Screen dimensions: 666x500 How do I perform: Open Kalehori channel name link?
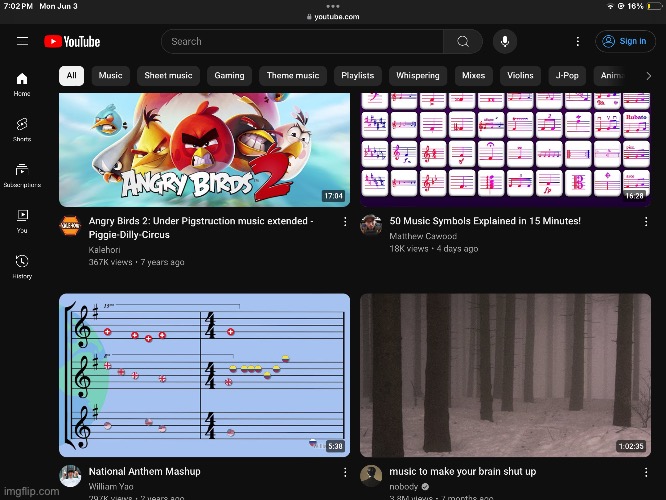[x=104, y=250]
